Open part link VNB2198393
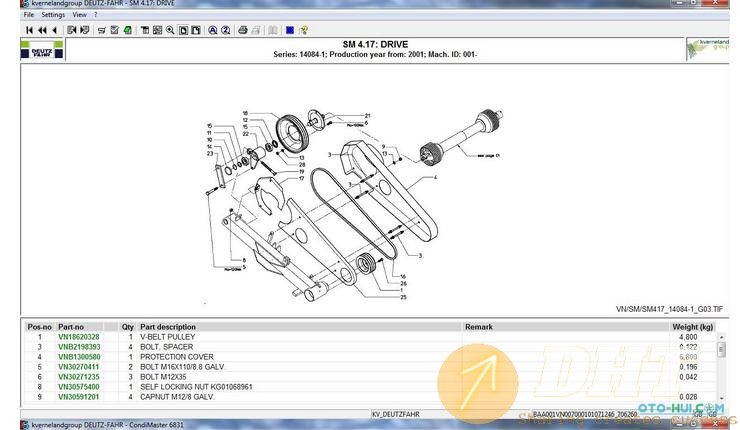The width and height of the screenshot is (740, 430). click(x=79, y=347)
